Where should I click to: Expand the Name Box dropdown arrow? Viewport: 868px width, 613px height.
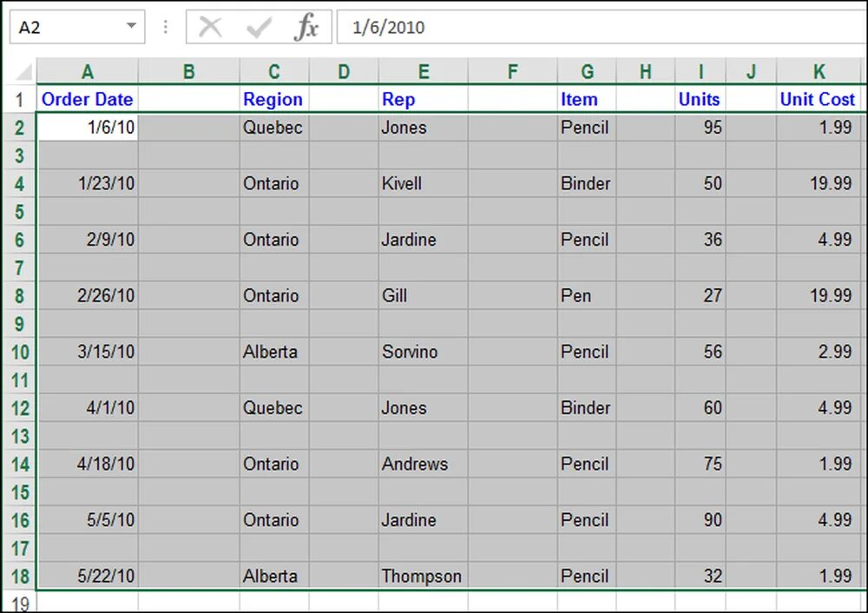[x=131, y=25]
